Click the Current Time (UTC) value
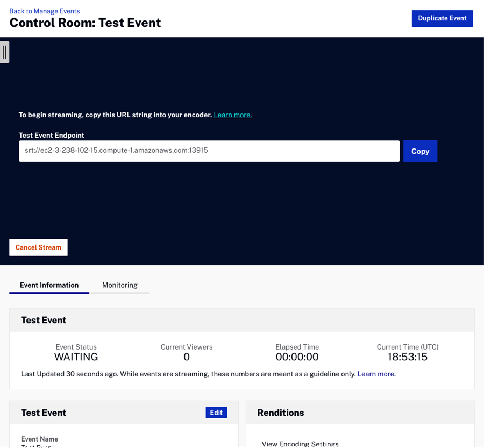 point(408,357)
